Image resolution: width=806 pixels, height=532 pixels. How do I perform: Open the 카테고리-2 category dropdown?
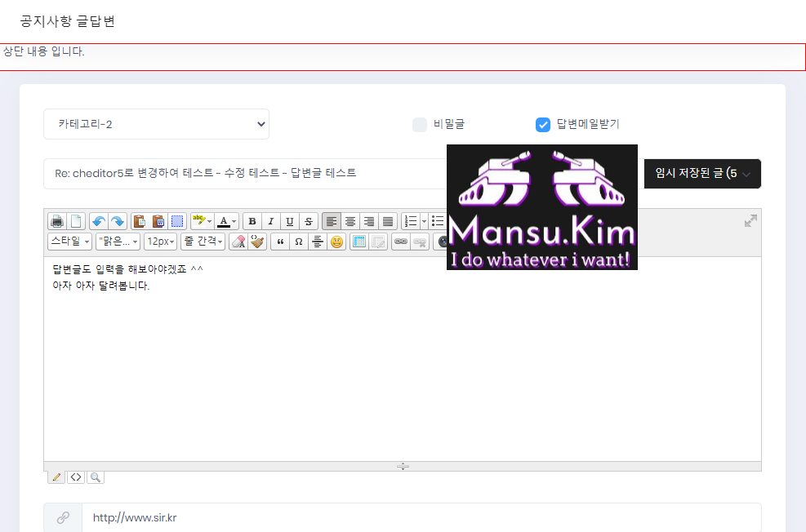point(156,124)
